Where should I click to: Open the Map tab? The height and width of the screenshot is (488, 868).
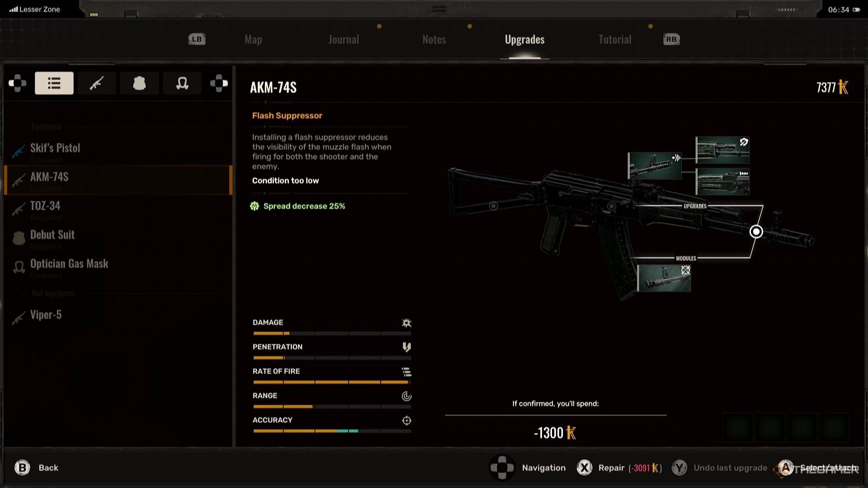tap(253, 39)
